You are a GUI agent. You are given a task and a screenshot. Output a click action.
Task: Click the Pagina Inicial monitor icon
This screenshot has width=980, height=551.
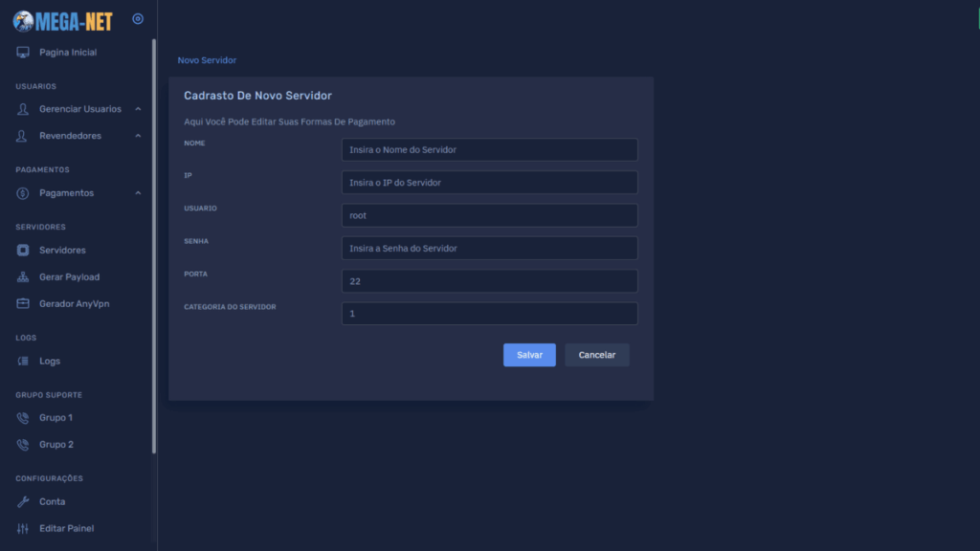tap(23, 53)
